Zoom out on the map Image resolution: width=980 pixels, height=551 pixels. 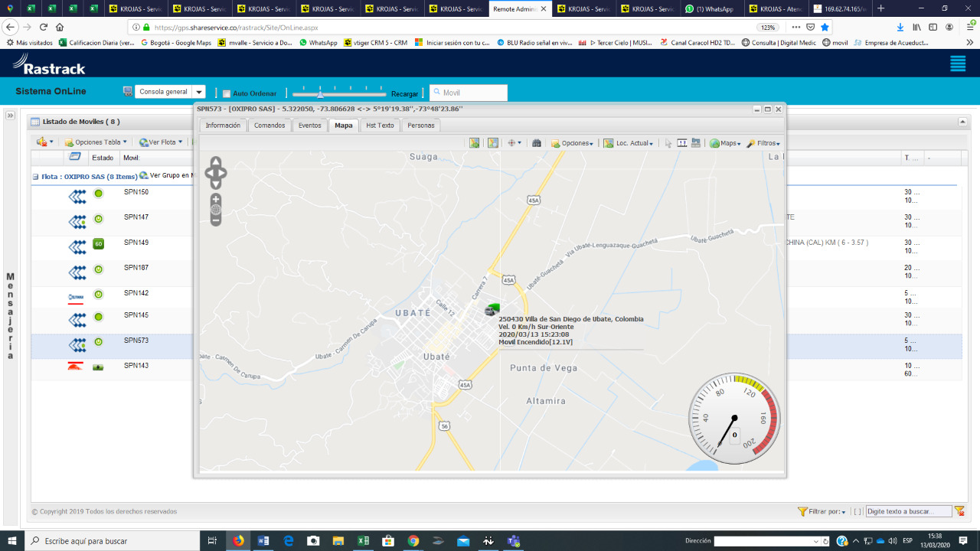click(216, 220)
